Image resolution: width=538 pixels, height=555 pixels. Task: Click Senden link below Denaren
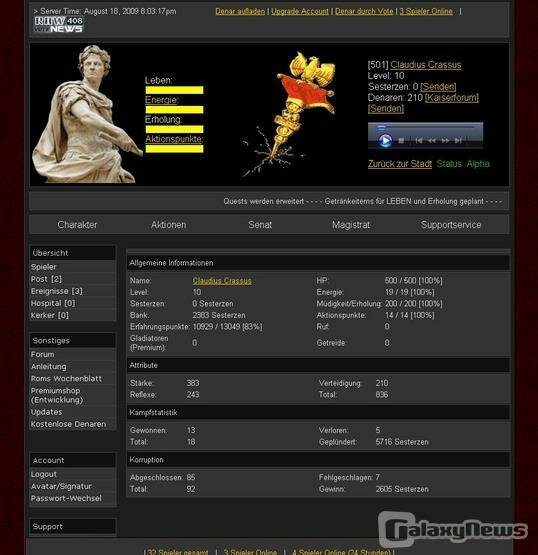(x=386, y=109)
